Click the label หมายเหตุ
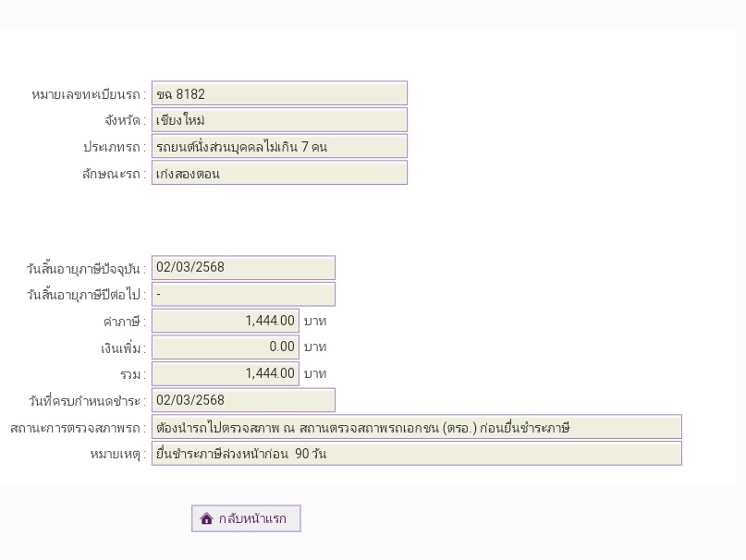Screen dimensions: 746x560 click(118, 455)
